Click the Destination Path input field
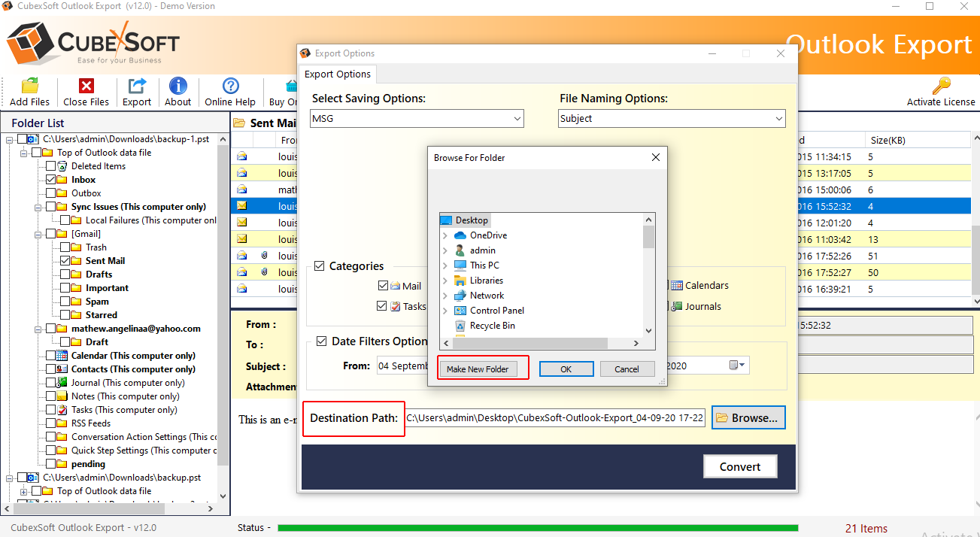Image resolution: width=980 pixels, height=537 pixels. (x=555, y=418)
